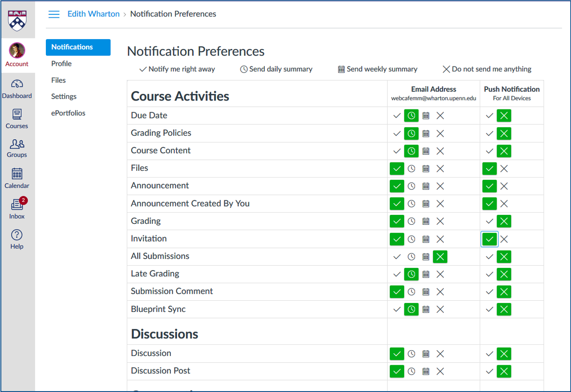The width and height of the screenshot is (571, 392).
Task: Open the Help question mark icon
Action: click(x=17, y=235)
